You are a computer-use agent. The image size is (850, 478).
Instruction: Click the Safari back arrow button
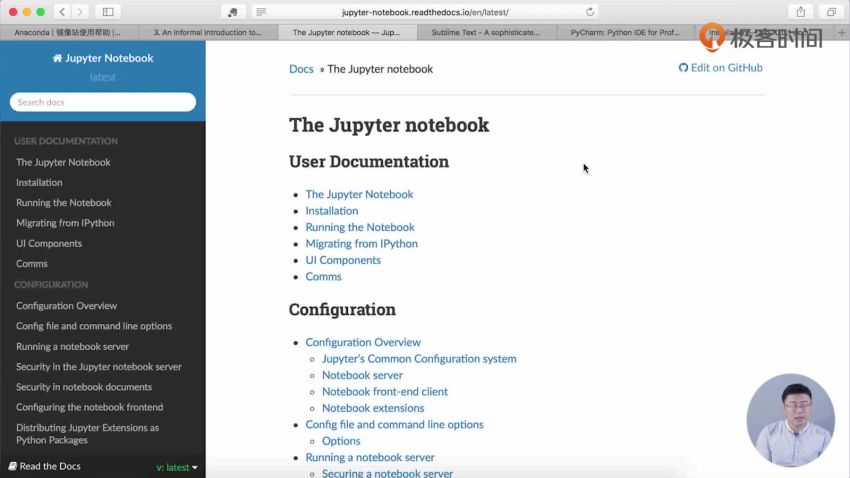click(62, 12)
